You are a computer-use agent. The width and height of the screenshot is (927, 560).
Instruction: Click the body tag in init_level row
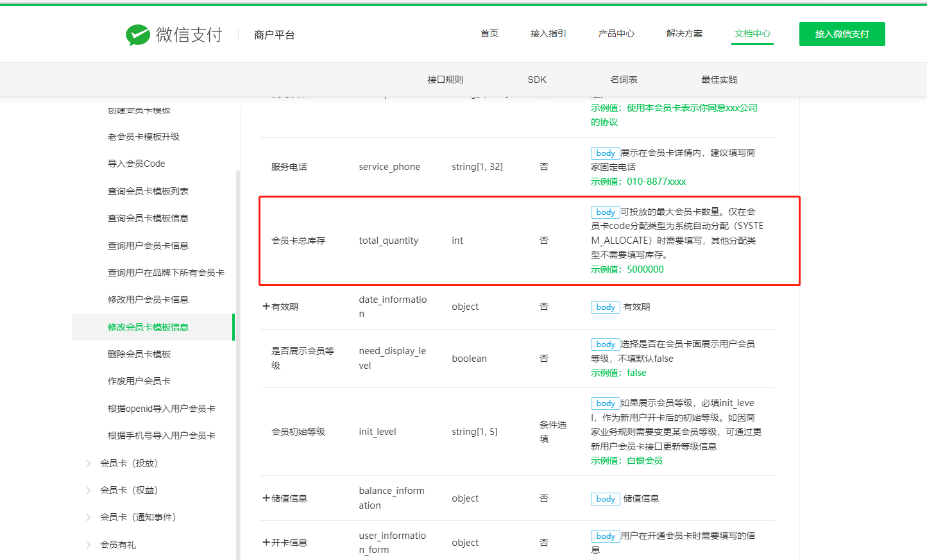pos(606,403)
